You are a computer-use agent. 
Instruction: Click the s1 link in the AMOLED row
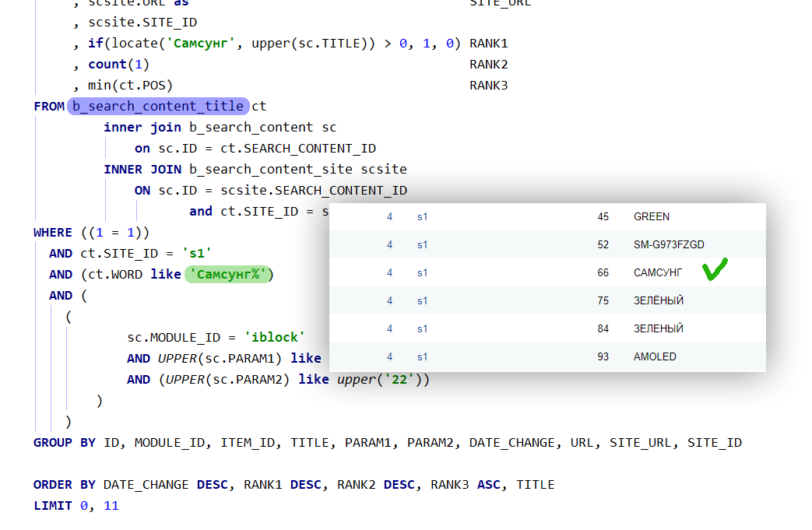click(422, 357)
